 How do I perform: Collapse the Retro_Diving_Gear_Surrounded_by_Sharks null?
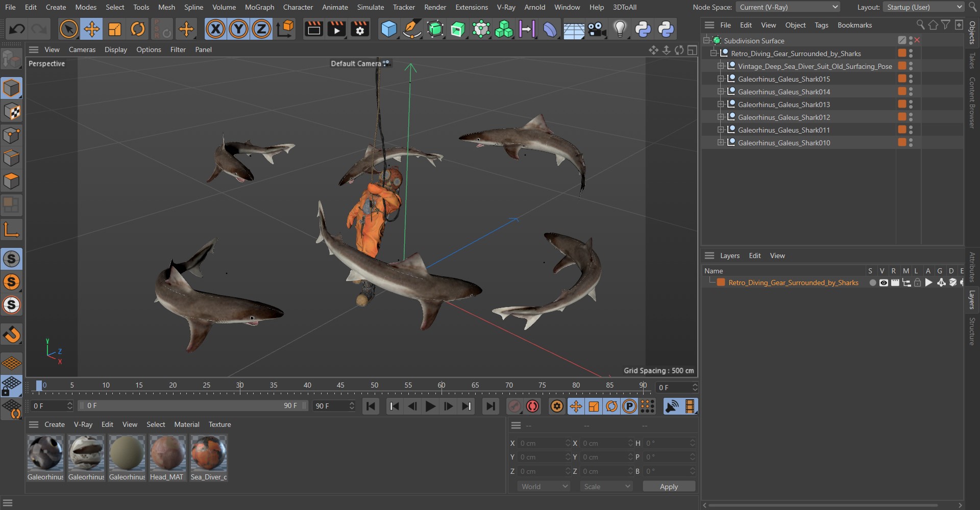714,53
